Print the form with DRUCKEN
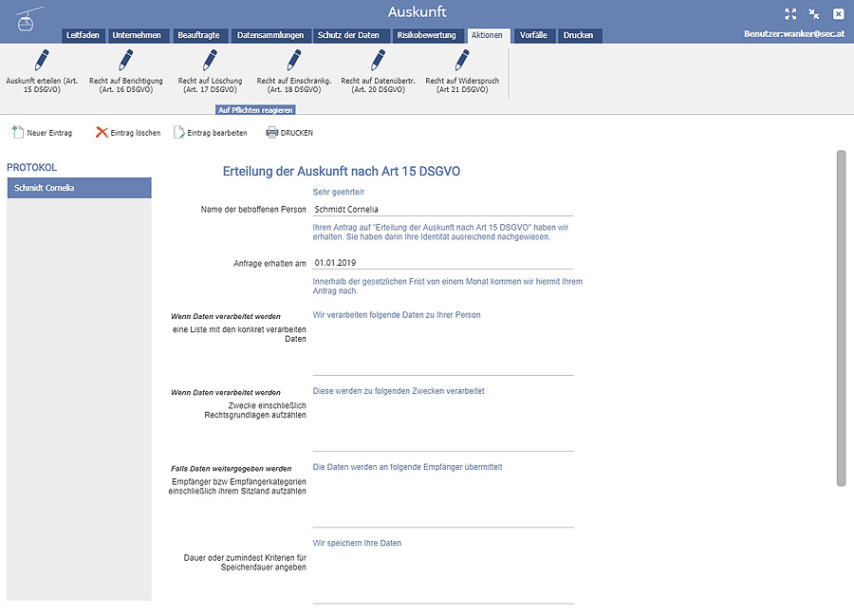Screen dimensions: 854x616 pos(289,133)
